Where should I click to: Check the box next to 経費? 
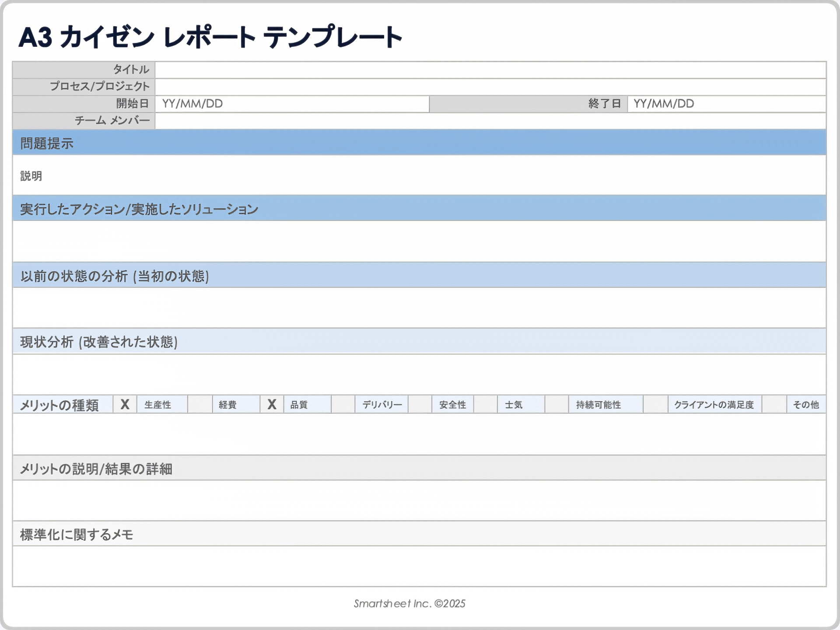200,404
